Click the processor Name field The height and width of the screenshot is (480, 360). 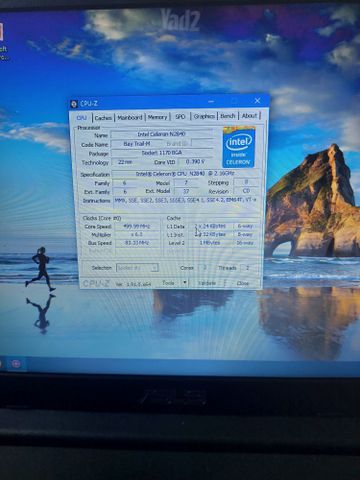coord(161,134)
